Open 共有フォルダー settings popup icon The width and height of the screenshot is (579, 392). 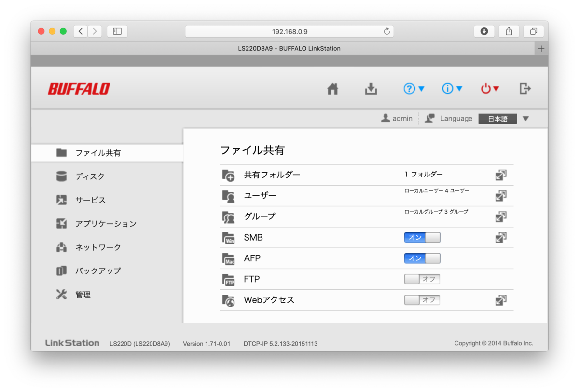click(x=501, y=175)
